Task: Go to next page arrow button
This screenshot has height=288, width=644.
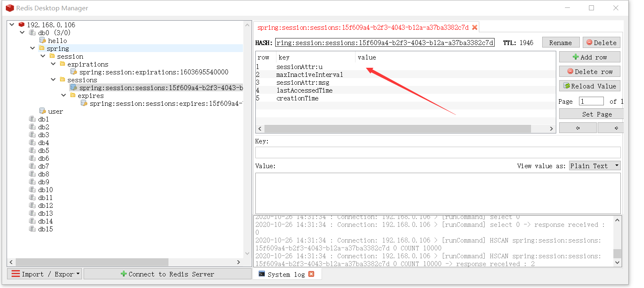Action: point(611,128)
